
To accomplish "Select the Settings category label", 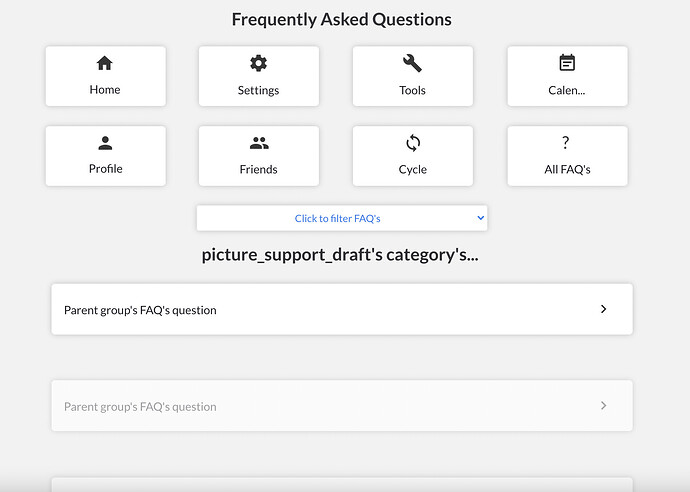I will click(x=258, y=90).
